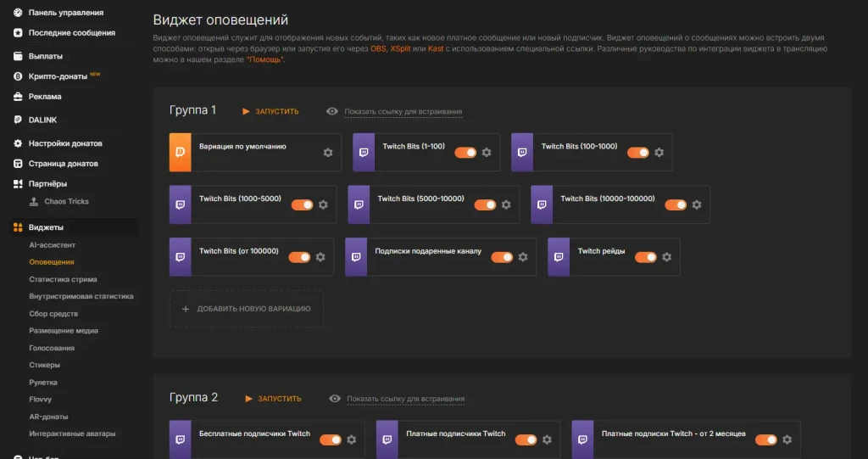Open settings gear for Twitch рейды
868x459 pixels.
[x=666, y=257]
